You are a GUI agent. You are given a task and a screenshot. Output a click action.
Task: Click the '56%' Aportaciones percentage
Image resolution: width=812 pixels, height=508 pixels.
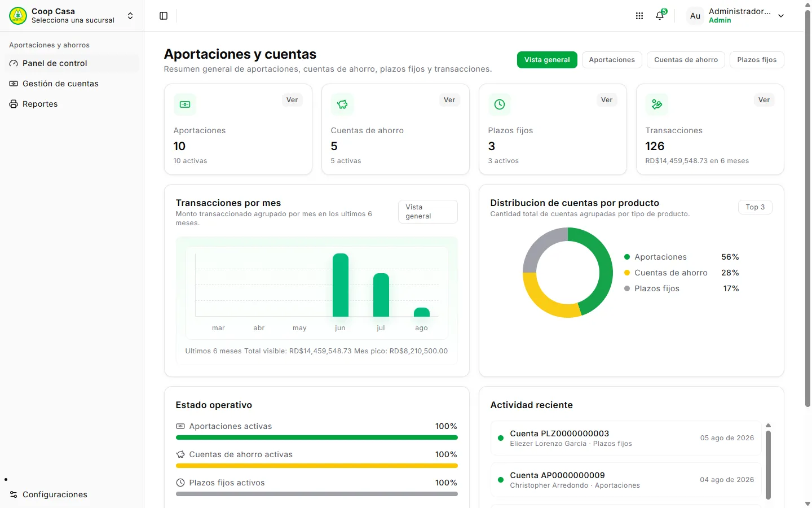730,257
